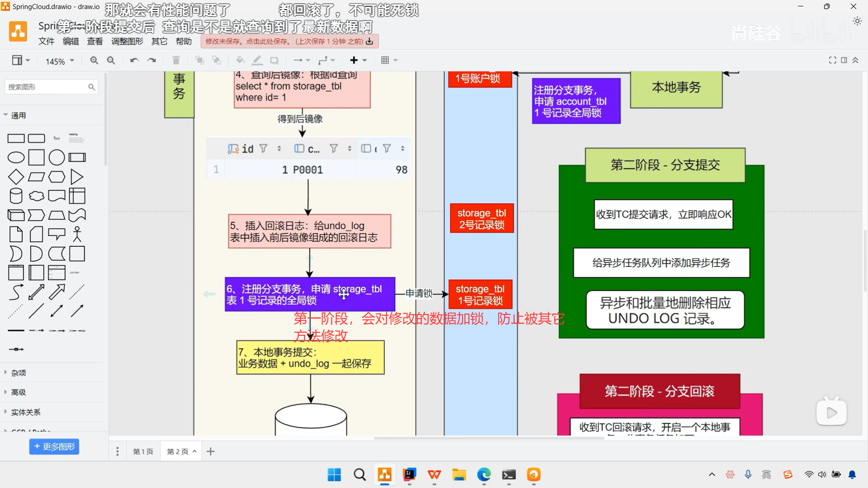Open the 145% zoom level dropdown
Image resolution: width=868 pixels, height=488 pixels.
point(59,61)
